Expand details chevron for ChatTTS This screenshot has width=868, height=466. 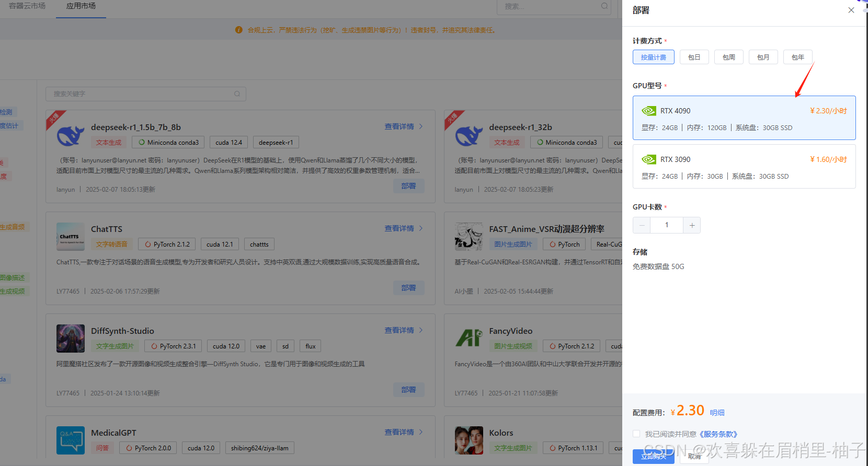pyautogui.click(x=421, y=228)
